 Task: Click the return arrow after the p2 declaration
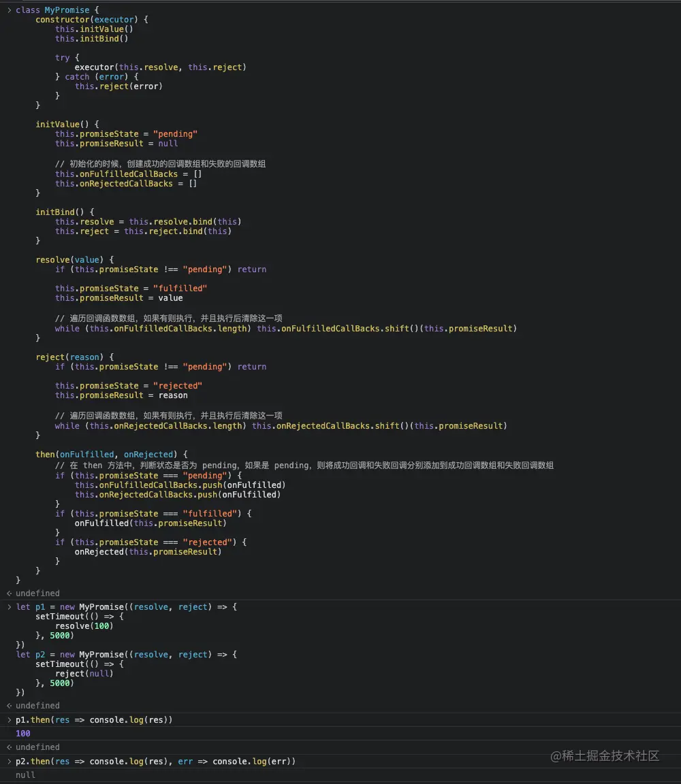tap(9, 706)
